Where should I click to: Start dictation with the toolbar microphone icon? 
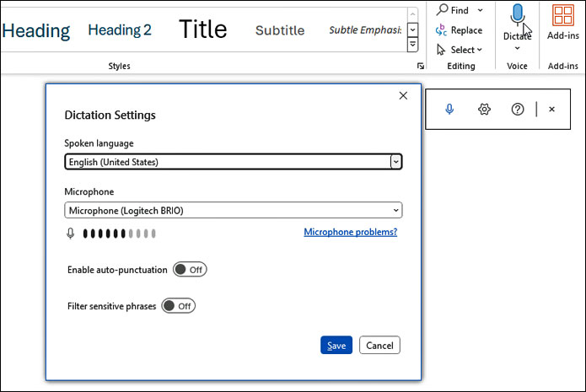450,110
